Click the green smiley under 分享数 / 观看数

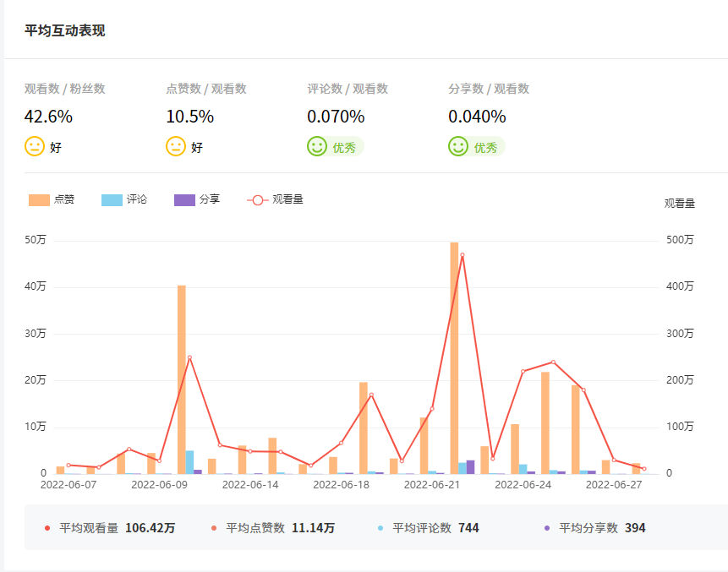pos(458,146)
